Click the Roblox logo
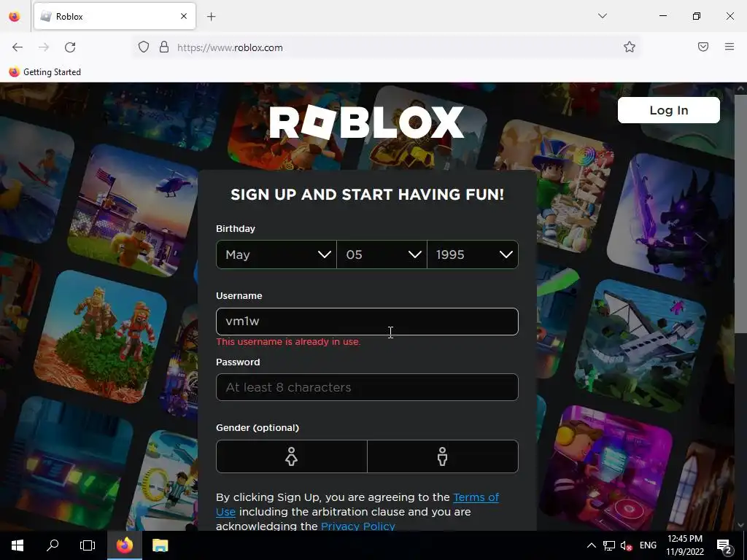Viewport: 747px width, 560px height. click(x=367, y=122)
